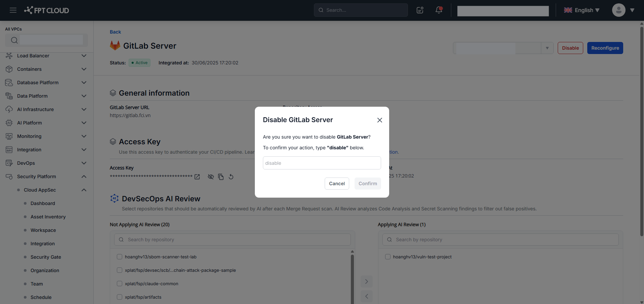Open the dropdown next to the Disable button
This screenshot has width=644, height=304.
(x=547, y=48)
